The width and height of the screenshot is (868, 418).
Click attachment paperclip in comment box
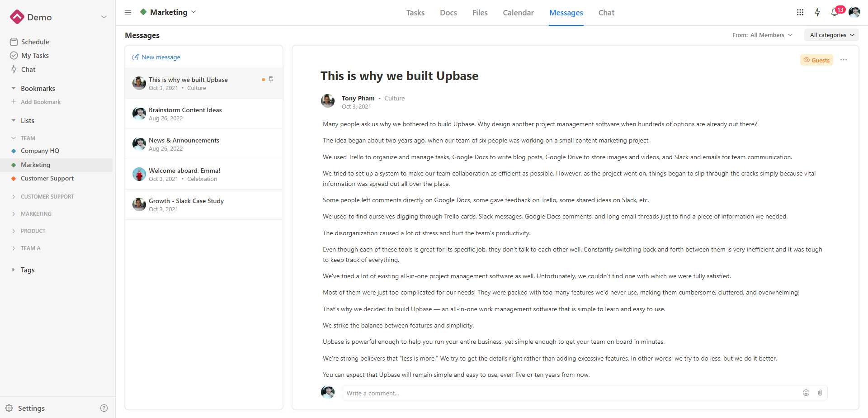(x=820, y=393)
